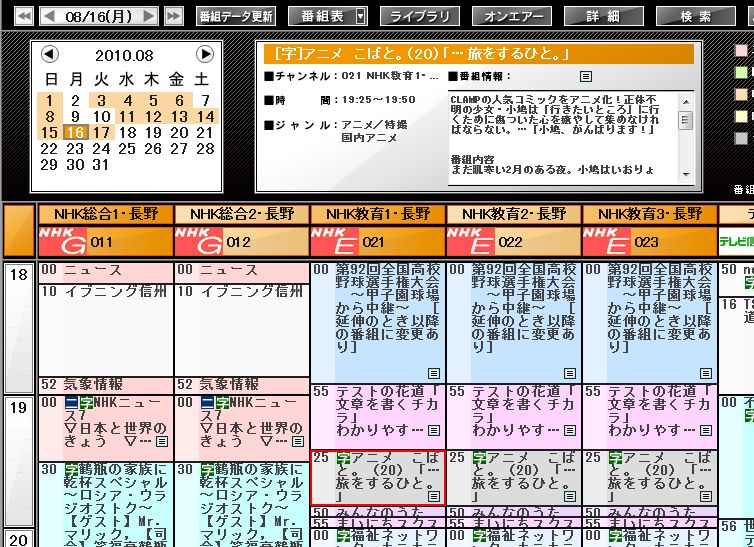Click 番組データ更新 button
The width and height of the screenshot is (754, 547).
coord(236,16)
